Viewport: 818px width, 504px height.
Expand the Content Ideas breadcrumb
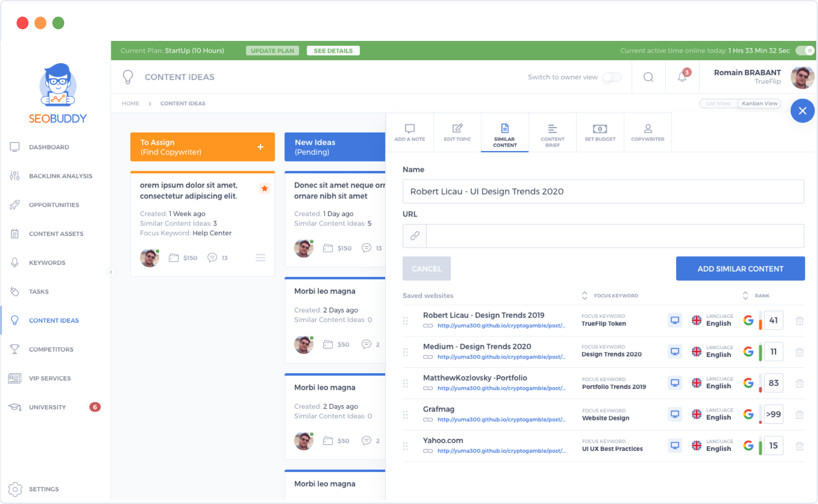click(x=183, y=103)
